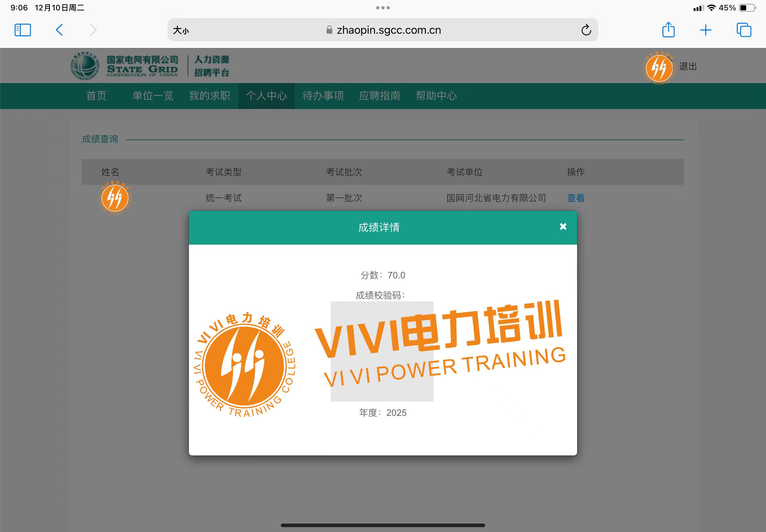Tap the Wi-Fi status icon
This screenshot has height=532, width=766.
pyautogui.click(x=711, y=8)
